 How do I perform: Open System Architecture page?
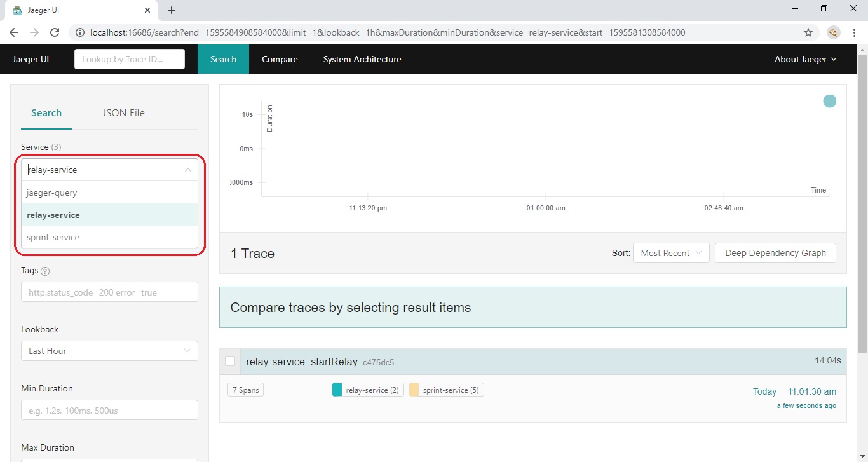(x=362, y=59)
